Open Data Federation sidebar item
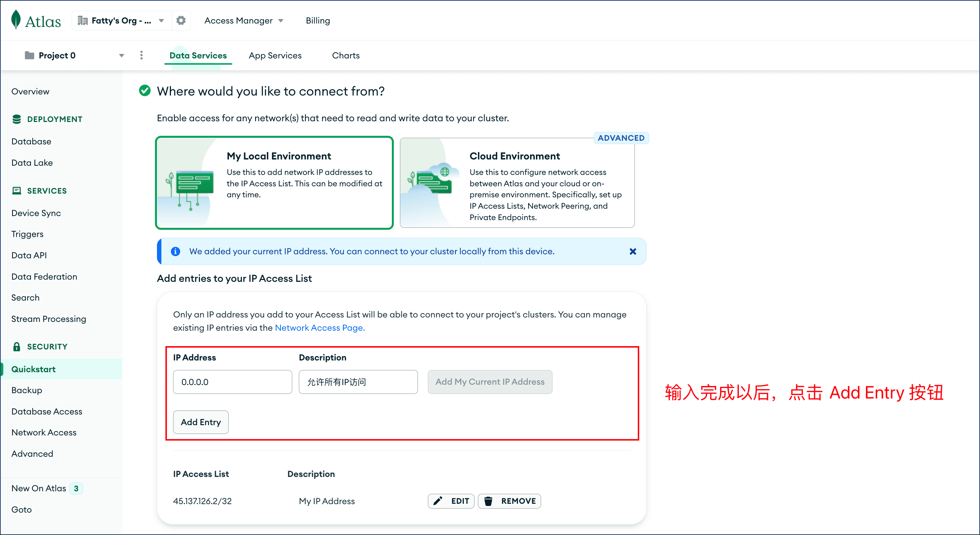 coord(44,276)
